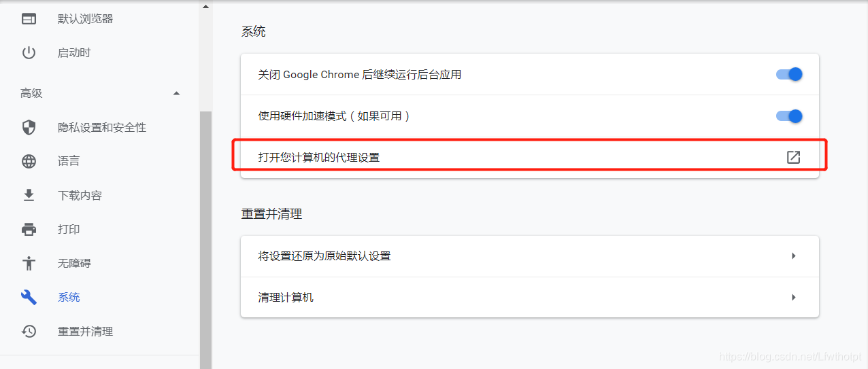Viewport: 868px width, 369px height.
Task: Click the sidebar scrollbar thumb
Action: (x=205, y=240)
